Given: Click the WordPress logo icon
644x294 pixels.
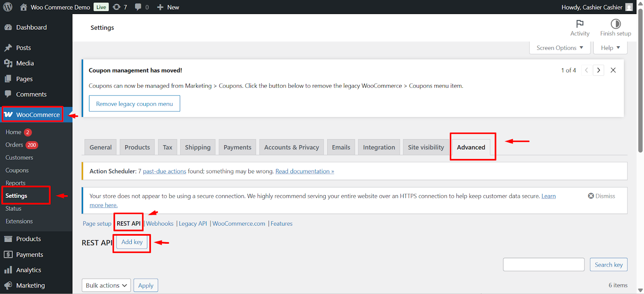Looking at the screenshot, I should (8, 7).
